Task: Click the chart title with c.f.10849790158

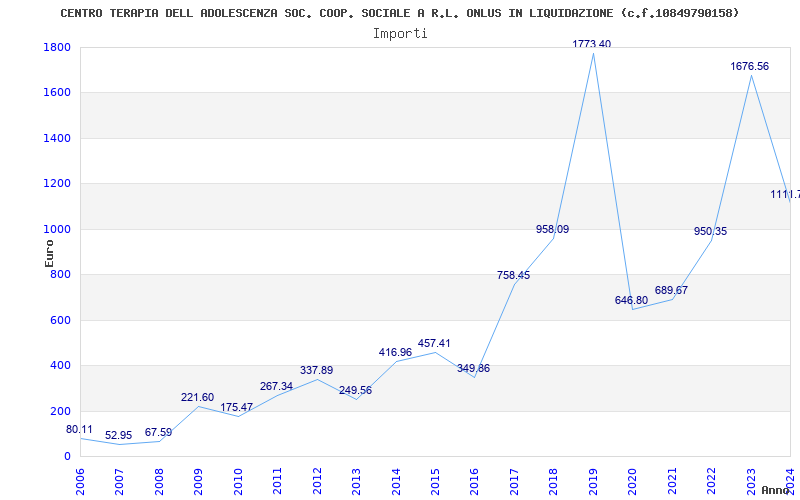Action: pyautogui.click(x=399, y=13)
